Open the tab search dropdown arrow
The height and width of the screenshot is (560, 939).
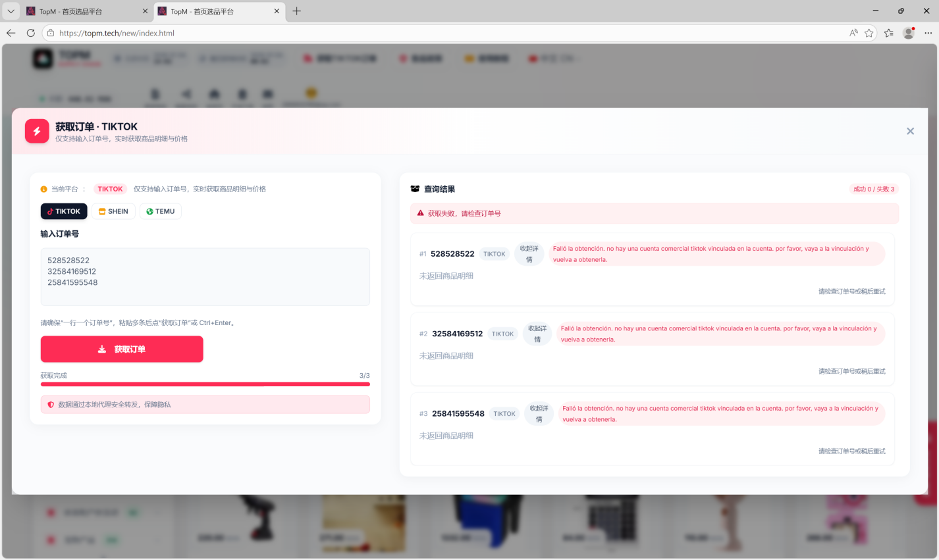click(11, 11)
